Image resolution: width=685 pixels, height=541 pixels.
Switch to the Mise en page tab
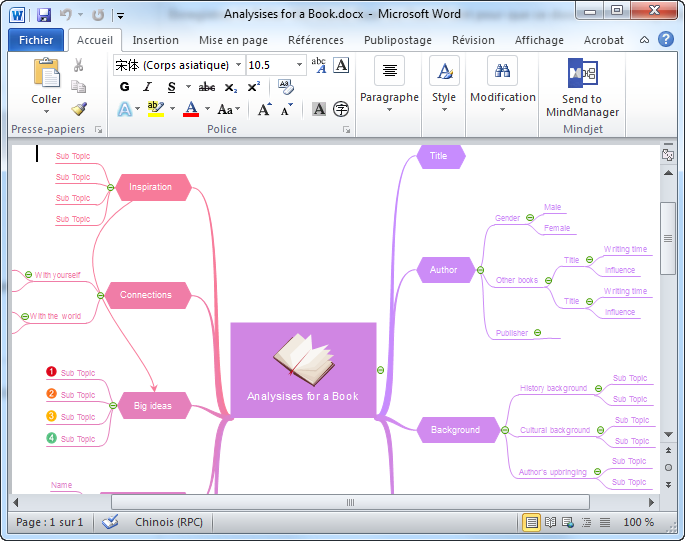point(233,40)
